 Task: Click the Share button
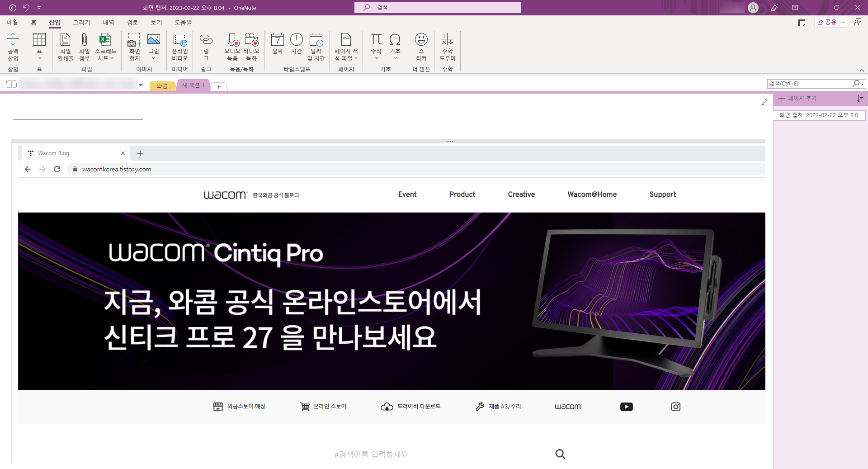827,22
